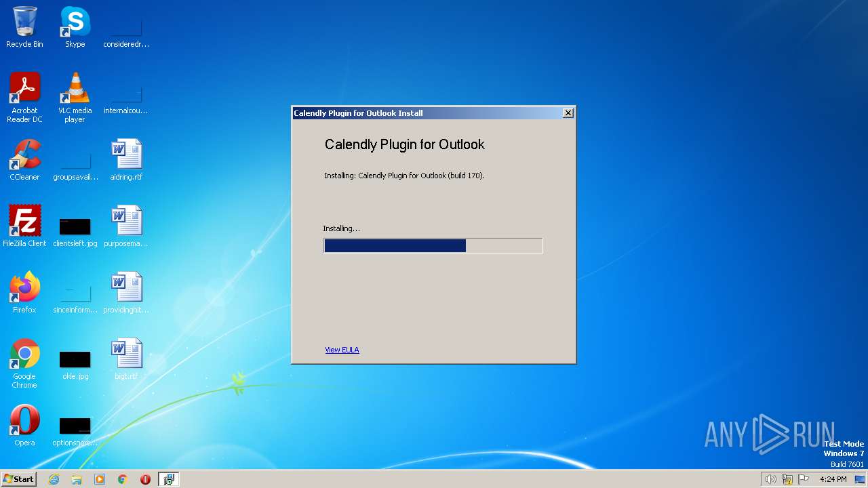Click the 'Installing...' status label
This screenshot has width=868, height=488.
[x=341, y=228]
